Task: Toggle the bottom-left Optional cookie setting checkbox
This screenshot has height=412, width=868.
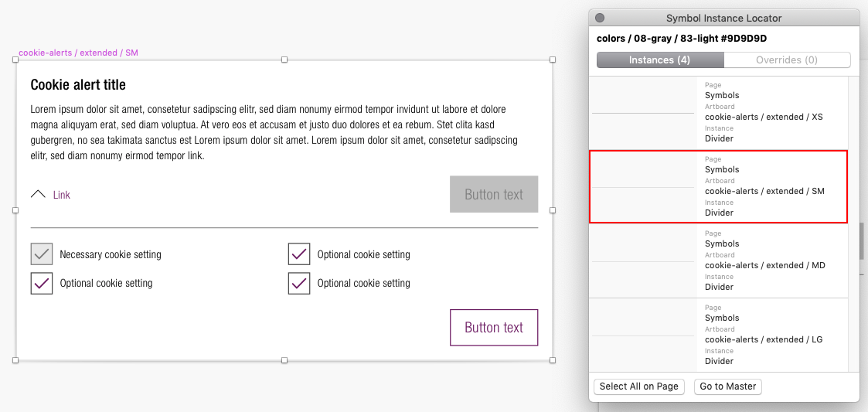Action: click(42, 283)
